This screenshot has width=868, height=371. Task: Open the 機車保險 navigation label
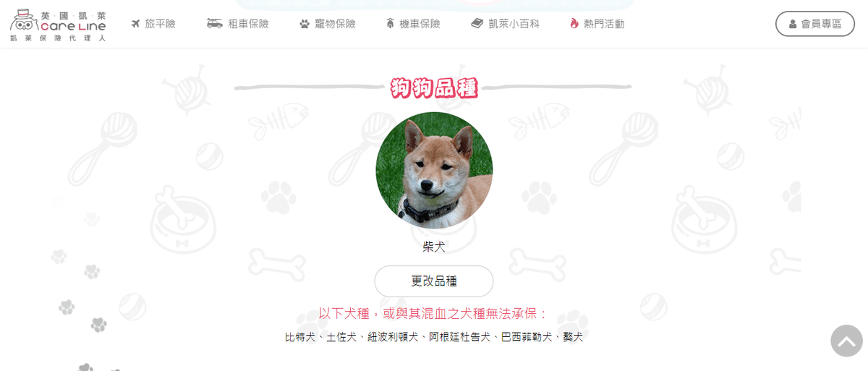pyautogui.click(x=420, y=24)
